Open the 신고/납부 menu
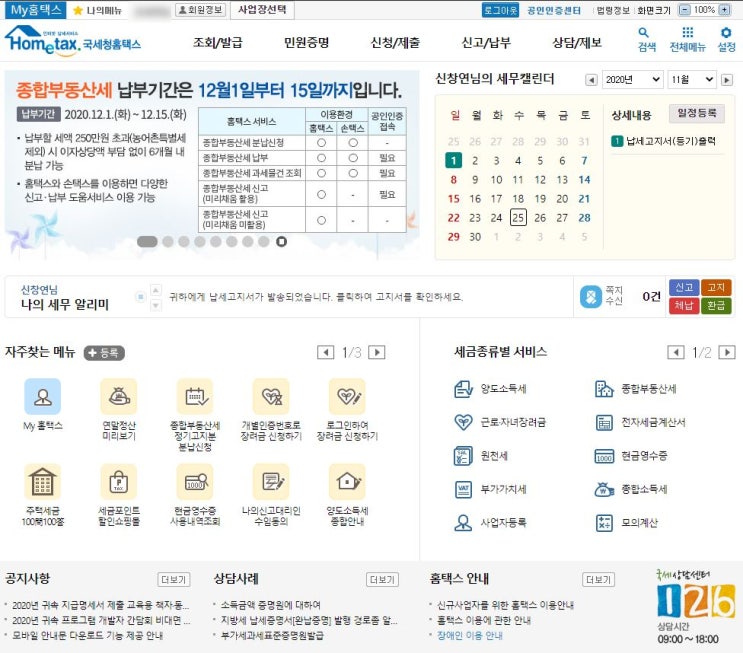 click(x=486, y=43)
